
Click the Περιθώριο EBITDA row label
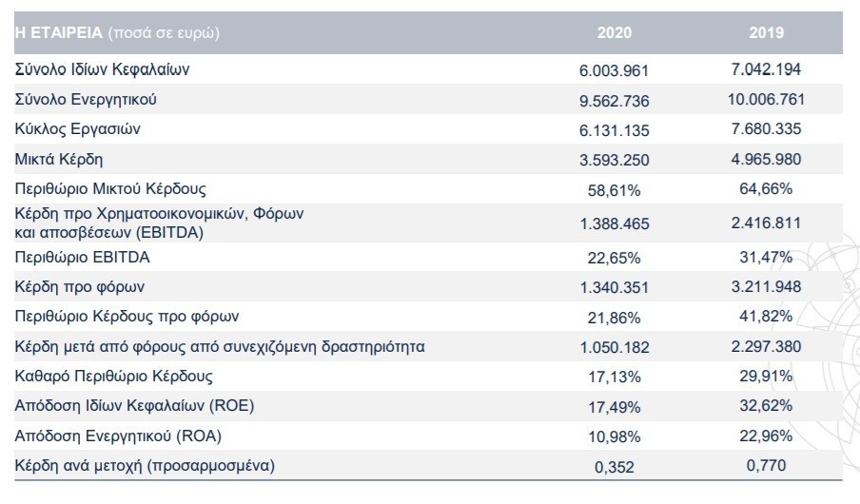(82, 257)
